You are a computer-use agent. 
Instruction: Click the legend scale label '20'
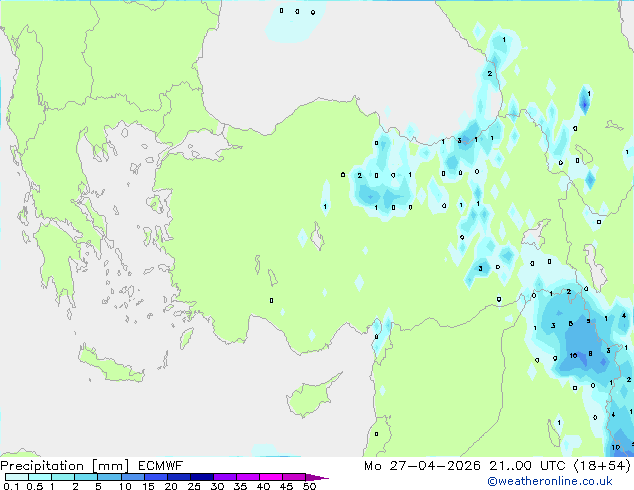pyautogui.click(x=171, y=486)
